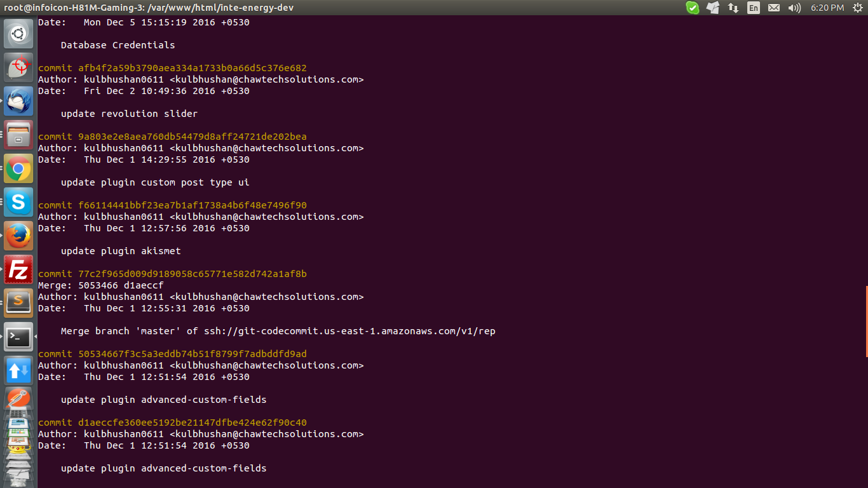Open the blue up/down arrows launcher app

[x=18, y=370]
